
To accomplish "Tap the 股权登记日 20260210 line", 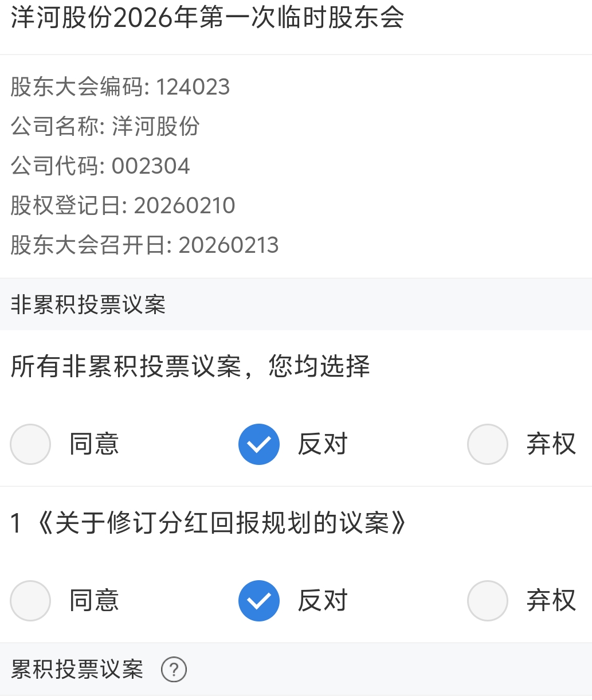I will click(123, 206).
